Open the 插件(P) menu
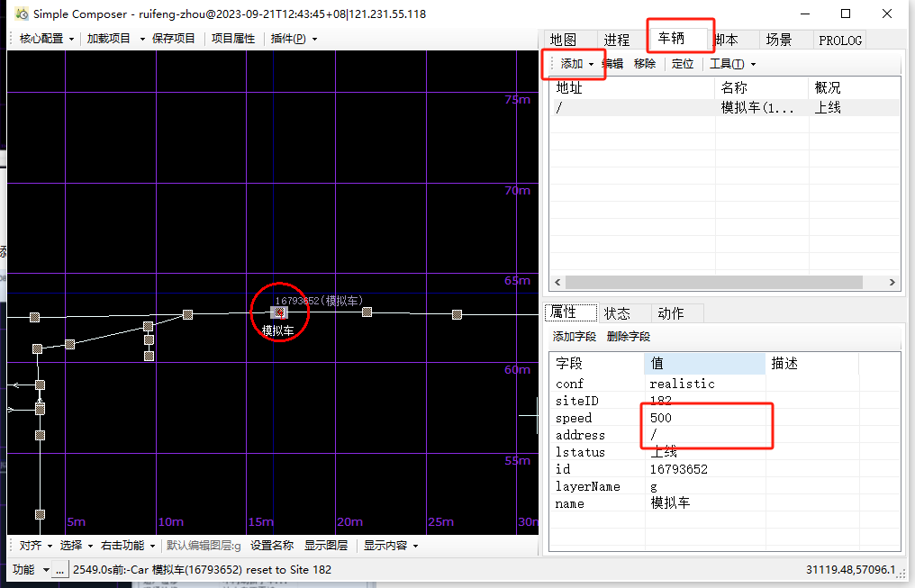 [294, 39]
